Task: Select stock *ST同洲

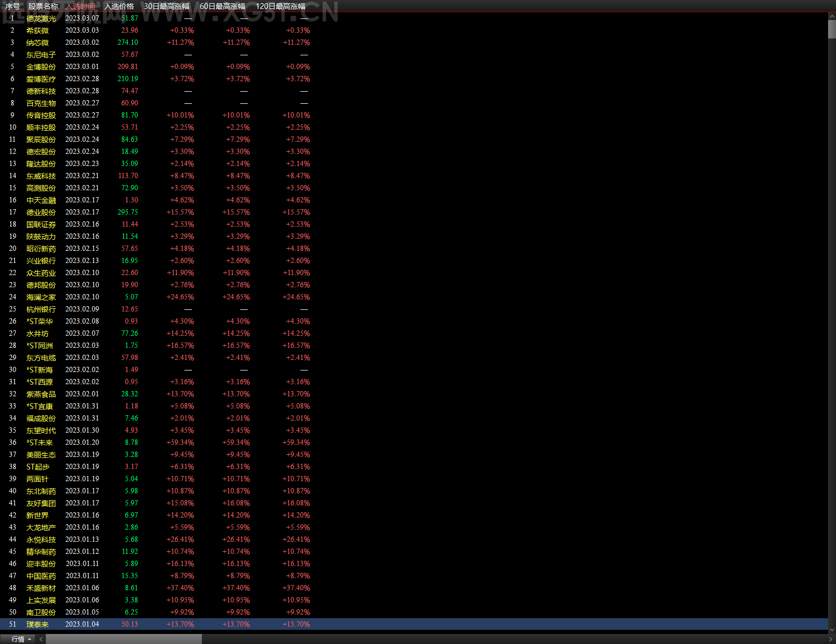Action: (40, 346)
